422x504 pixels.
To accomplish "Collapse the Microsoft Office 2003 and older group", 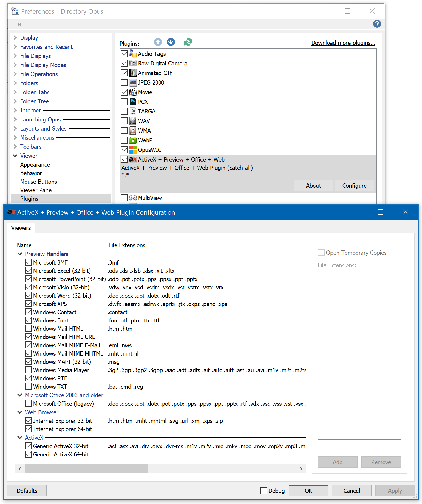I will click(20, 395).
